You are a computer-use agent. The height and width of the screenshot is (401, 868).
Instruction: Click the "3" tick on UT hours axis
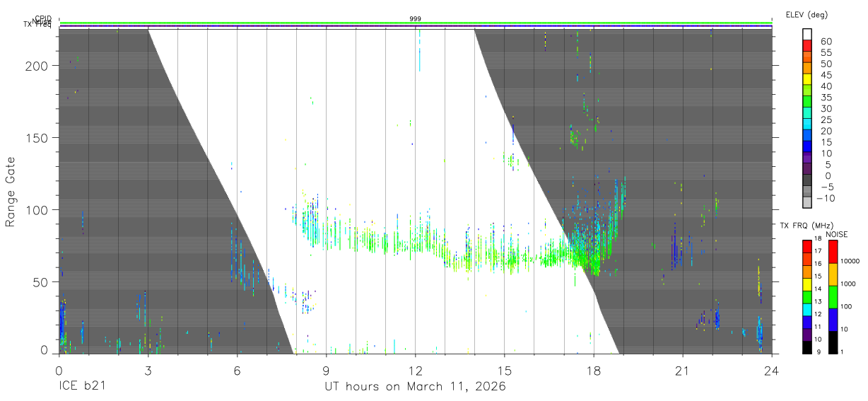pyautogui.click(x=148, y=371)
